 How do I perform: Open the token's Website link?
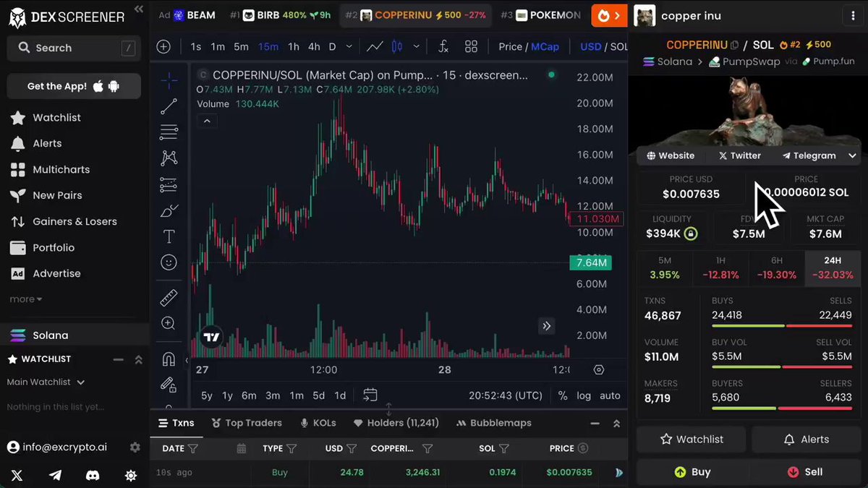[x=671, y=155]
